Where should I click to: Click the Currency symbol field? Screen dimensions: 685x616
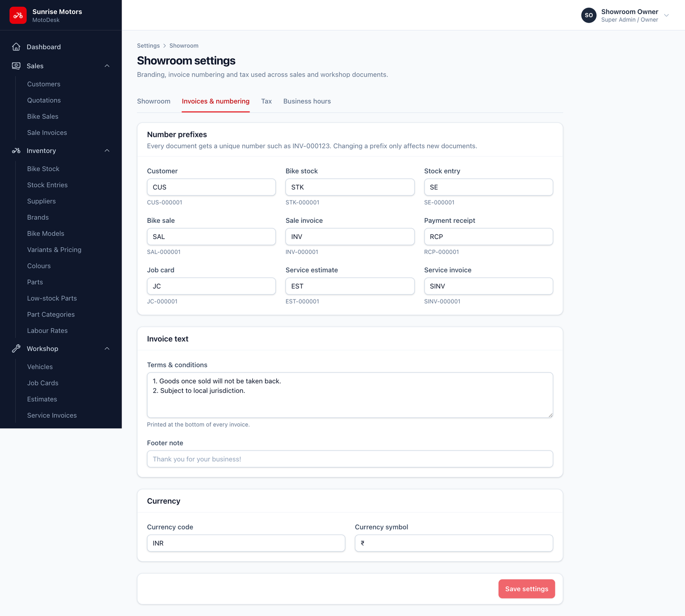point(454,543)
